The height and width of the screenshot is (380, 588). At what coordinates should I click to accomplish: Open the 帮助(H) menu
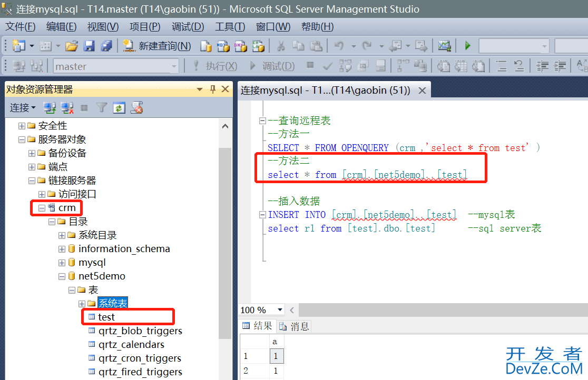(x=317, y=27)
